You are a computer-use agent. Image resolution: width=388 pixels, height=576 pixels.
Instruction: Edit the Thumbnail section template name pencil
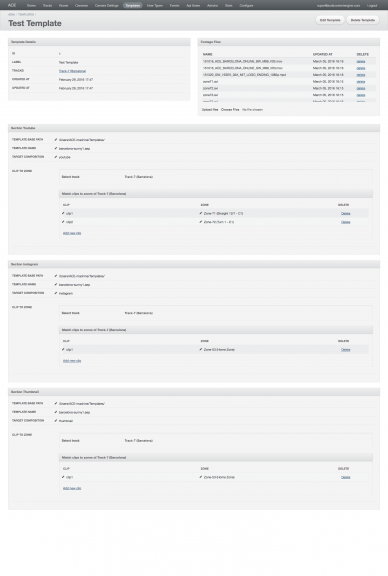tap(56, 412)
